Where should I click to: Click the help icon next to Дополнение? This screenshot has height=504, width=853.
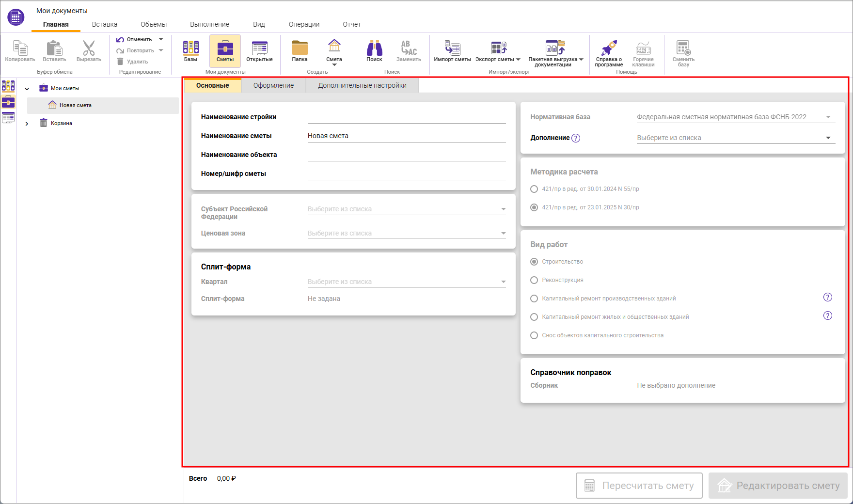(576, 138)
